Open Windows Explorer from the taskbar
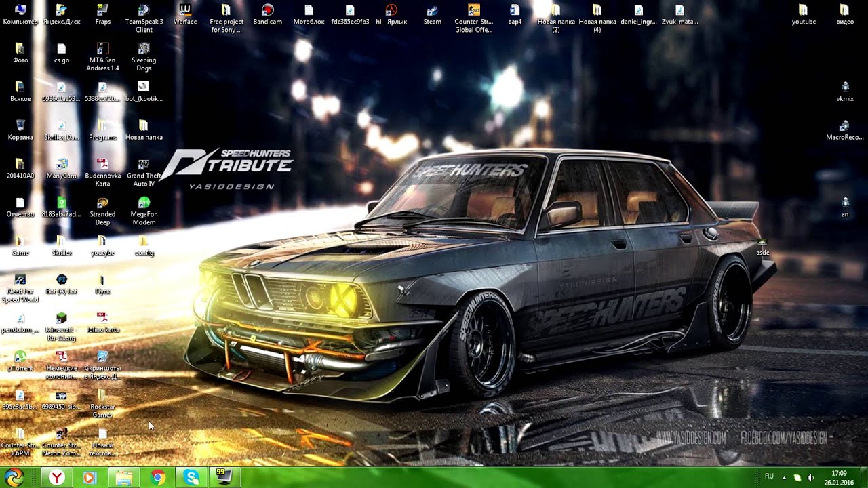This screenshot has width=868, height=488. pyautogui.click(x=124, y=478)
